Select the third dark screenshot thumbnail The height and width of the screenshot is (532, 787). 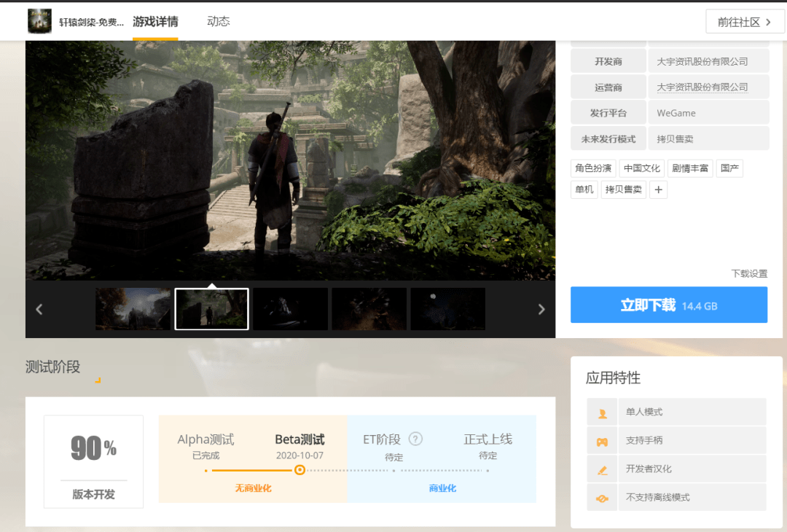(x=291, y=309)
